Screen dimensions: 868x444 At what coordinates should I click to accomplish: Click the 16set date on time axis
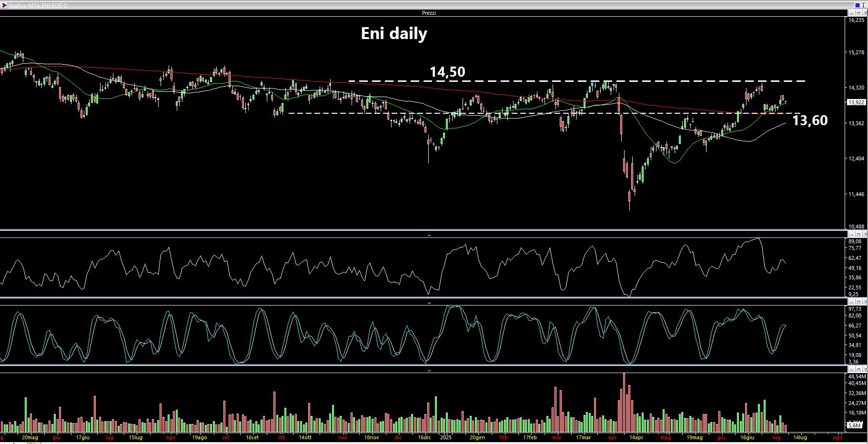(x=252, y=437)
